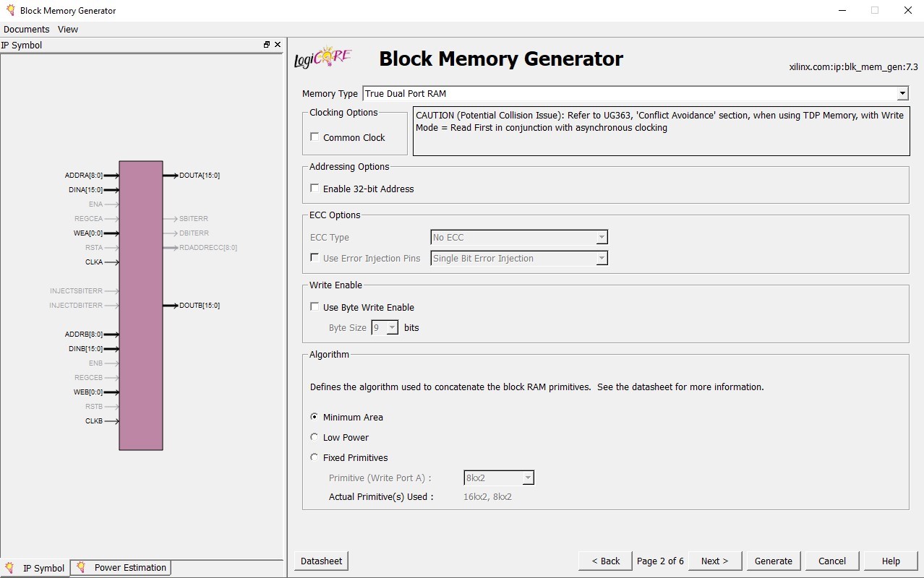Select the Minimum Area algorithm
Screen dimensions: 924x578
click(315, 416)
